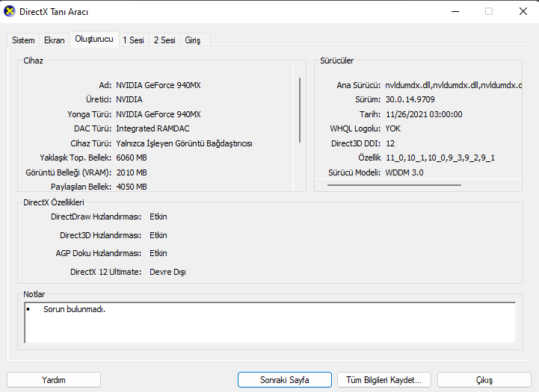Click the DirectX 12 Ultimate Devre Dışı value
The height and width of the screenshot is (392, 539).
click(x=167, y=272)
